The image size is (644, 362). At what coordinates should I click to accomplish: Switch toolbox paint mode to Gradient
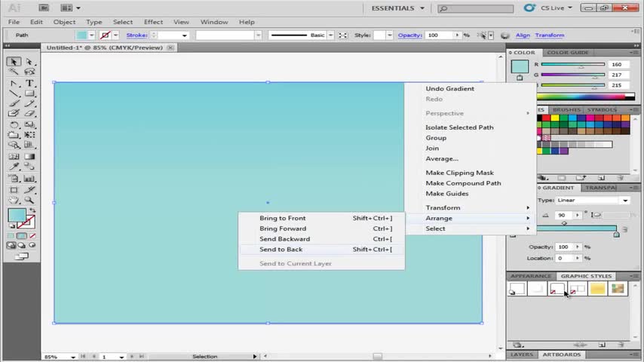point(22,236)
